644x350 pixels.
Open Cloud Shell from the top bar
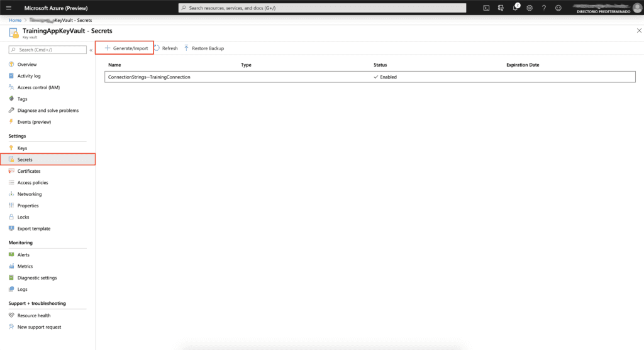486,8
